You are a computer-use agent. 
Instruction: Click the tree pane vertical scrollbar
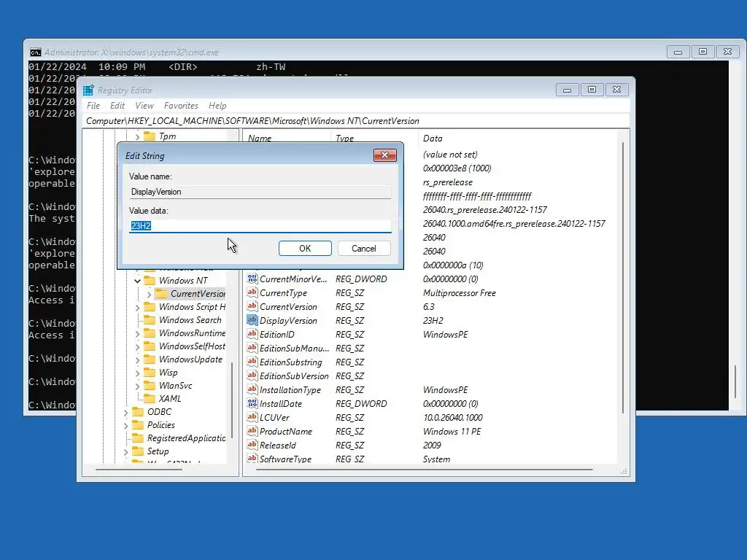point(232,401)
